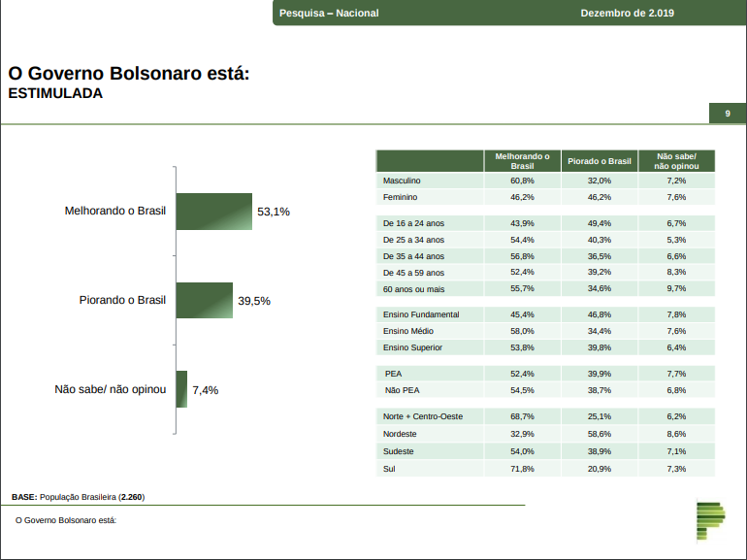Select the 'Ensino Superior' row label
This screenshot has width=747, height=560.
click(412, 347)
